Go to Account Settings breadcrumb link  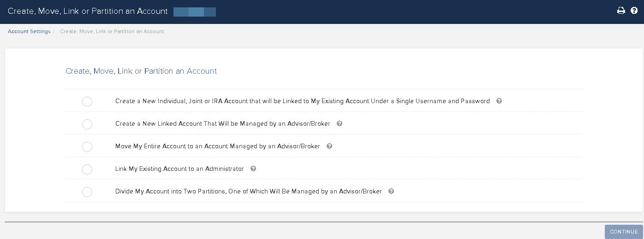tap(29, 31)
